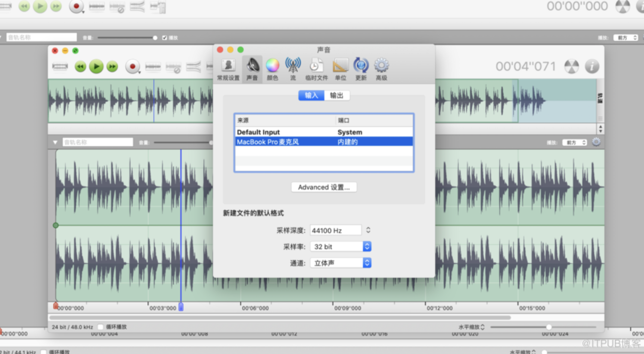Switch to the 输出 tab
Screen dimensions: 644x354
(337, 95)
